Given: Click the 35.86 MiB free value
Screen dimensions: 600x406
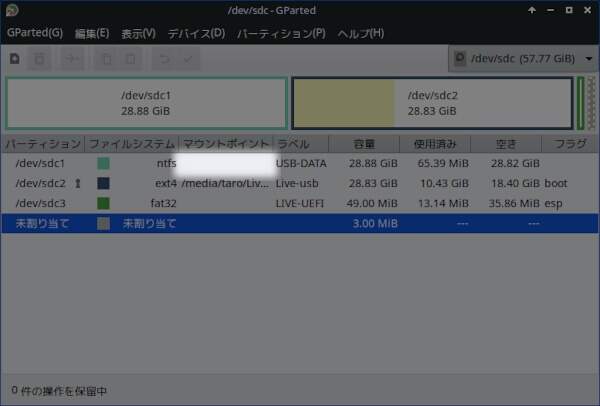Looking at the screenshot, I should tap(514, 203).
